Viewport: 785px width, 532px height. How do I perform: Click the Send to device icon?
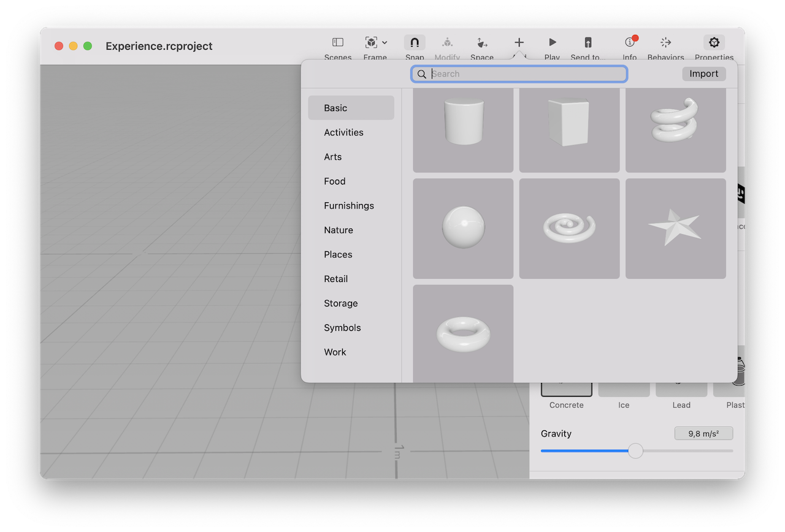pyautogui.click(x=588, y=42)
